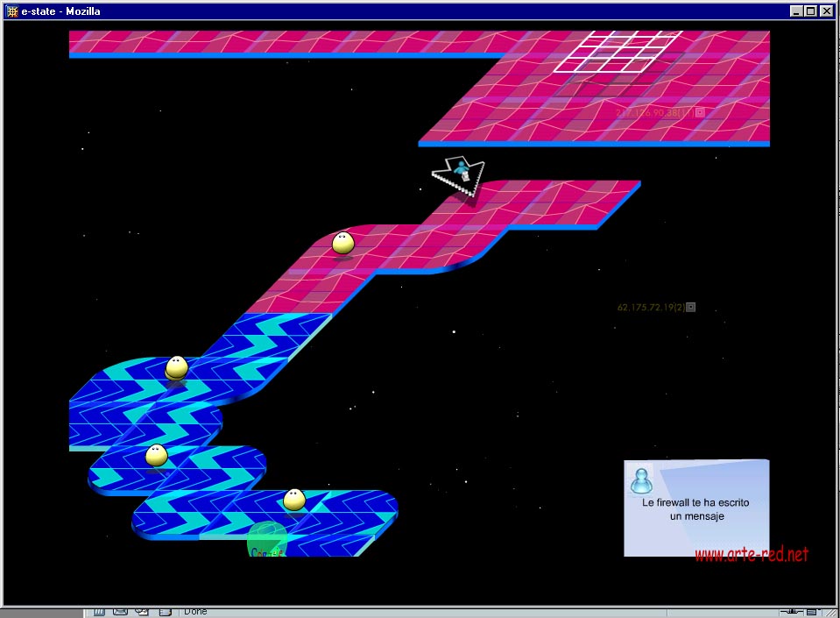840x618 pixels.
Task: Click the 217.126.90.38 IP label on the pink platform
Action: tap(653, 113)
